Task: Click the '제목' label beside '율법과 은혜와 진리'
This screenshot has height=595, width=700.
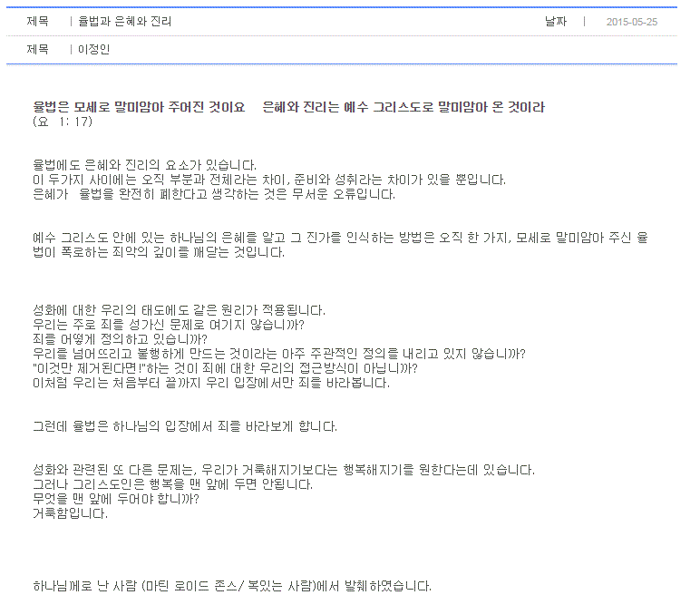Action: pos(37,21)
